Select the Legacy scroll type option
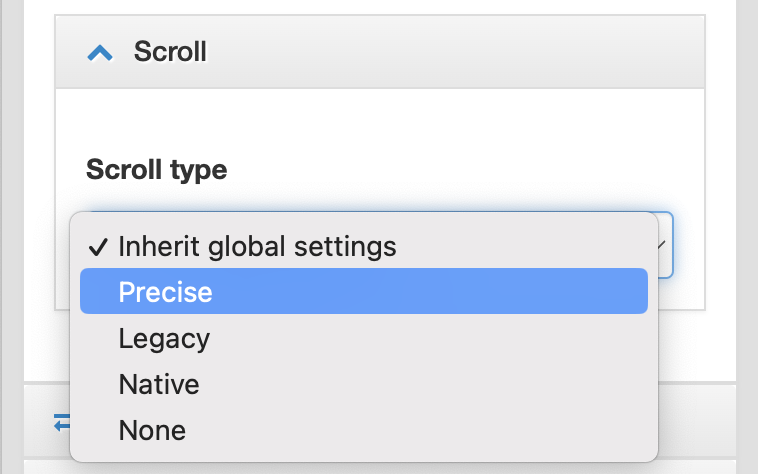This screenshot has width=758, height=474. [164, 338]
